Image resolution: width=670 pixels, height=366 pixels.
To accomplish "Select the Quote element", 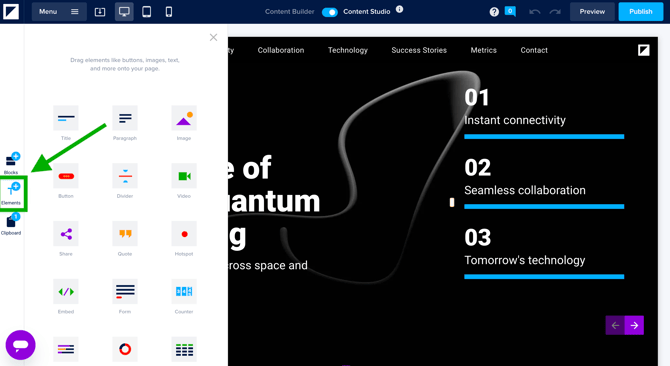I will pyautogui.click(x=125, y=234).
